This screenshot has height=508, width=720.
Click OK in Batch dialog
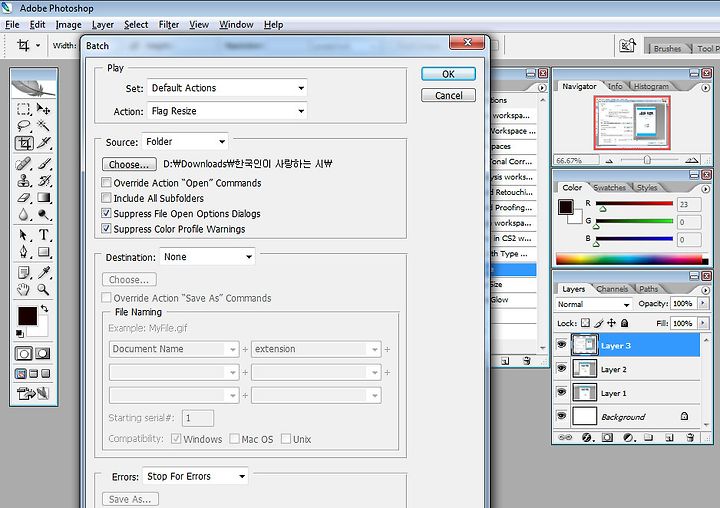click(x=448, y=74)
